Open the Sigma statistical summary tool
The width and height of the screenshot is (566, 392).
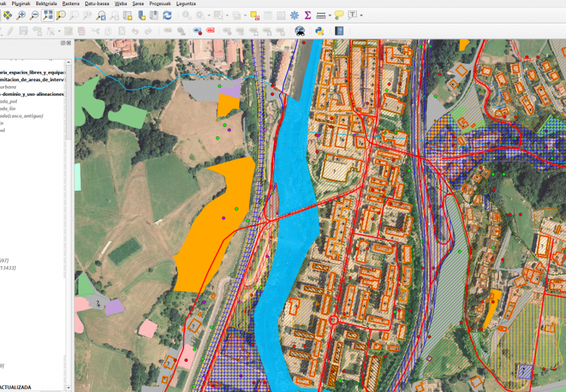point(308,15)
